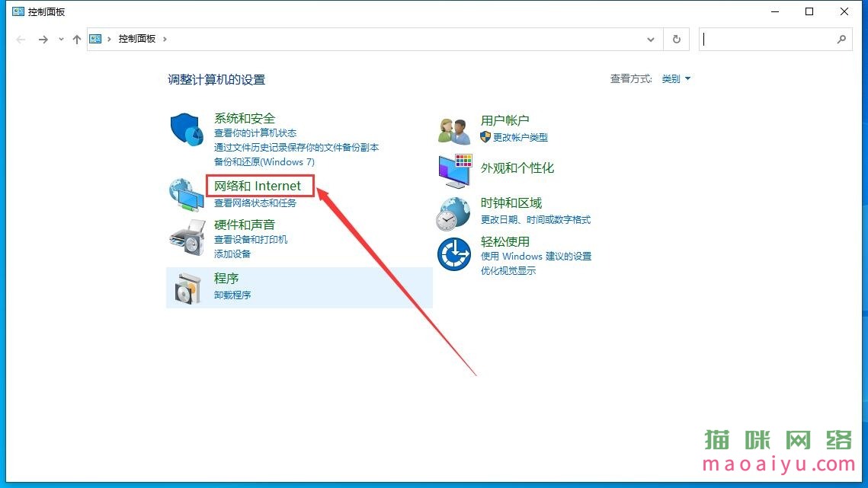Select the Ease of Access icon
The height and width of the screenshot is (488, 868).
pyautogui.click(x=453, y=256)
